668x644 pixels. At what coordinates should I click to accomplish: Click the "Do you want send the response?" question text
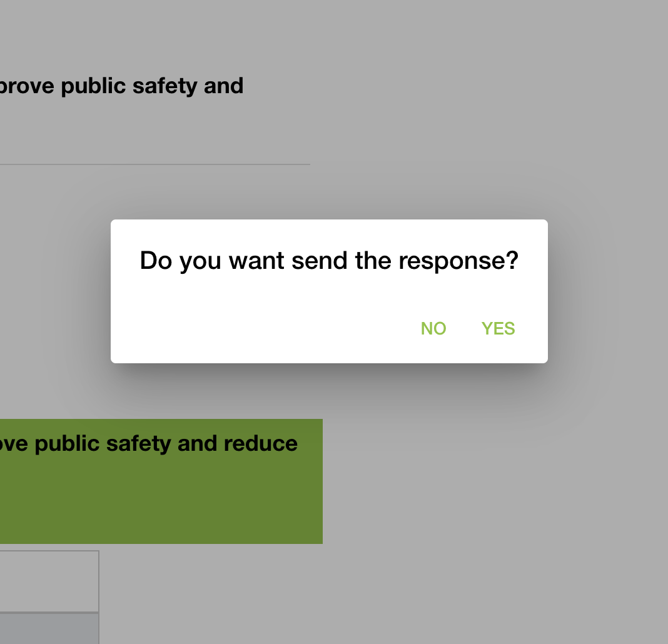pos(329,261)
